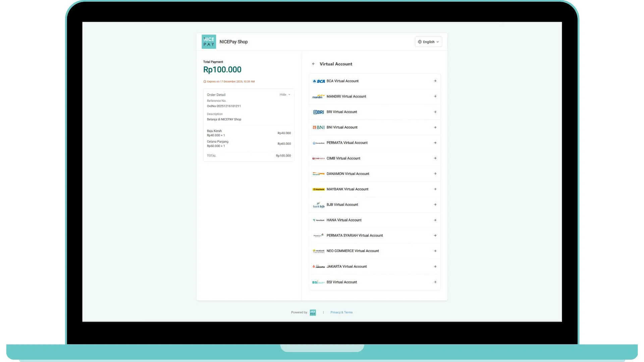Select HANA Virtual Account label
This screenshot has width=644, height=362.
click(x=344, y=220)
